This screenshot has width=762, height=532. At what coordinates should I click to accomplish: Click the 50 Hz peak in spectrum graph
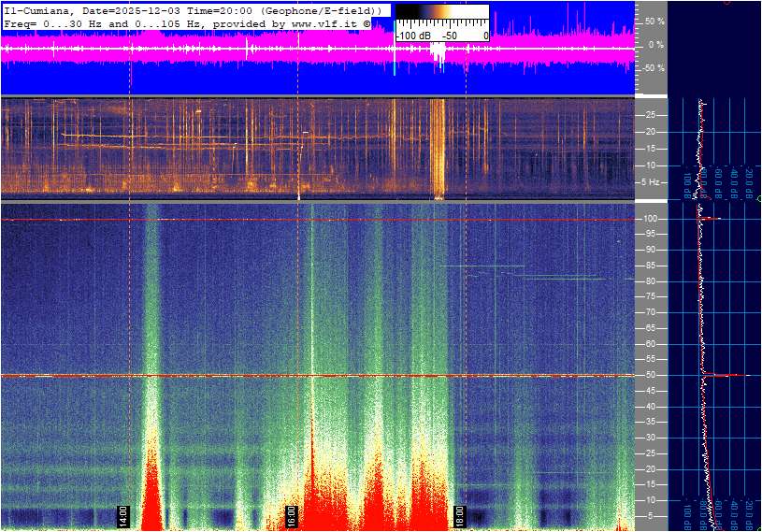click(725, 375)
